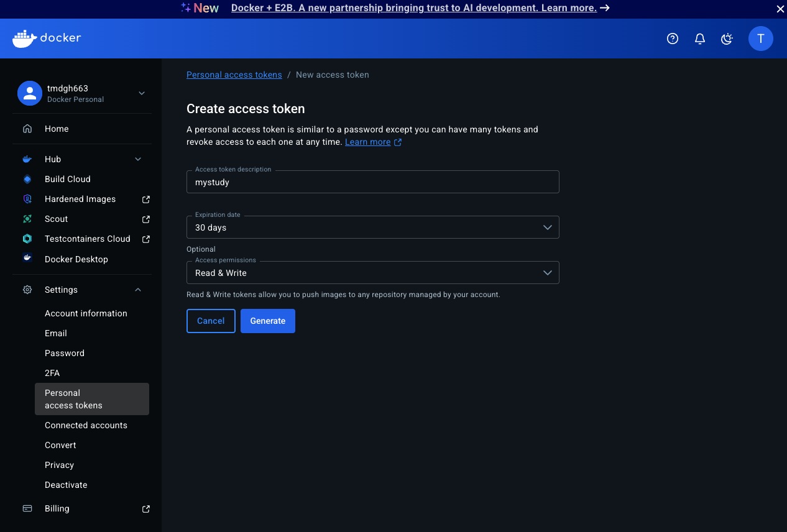Click the 'Create access token' heading
Image resolution: width=787 pixels, height=532 pixels.
[246, 109]
